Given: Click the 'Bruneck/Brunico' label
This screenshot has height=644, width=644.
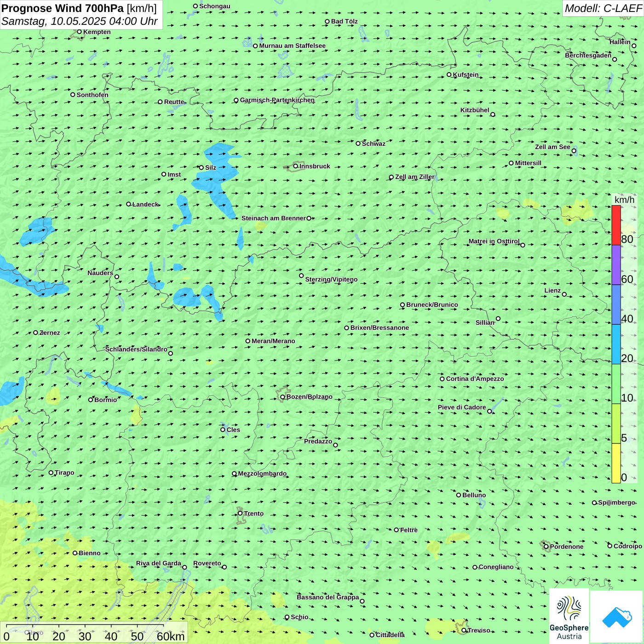Looking at the screenshot, I should [x=432, y=305].
